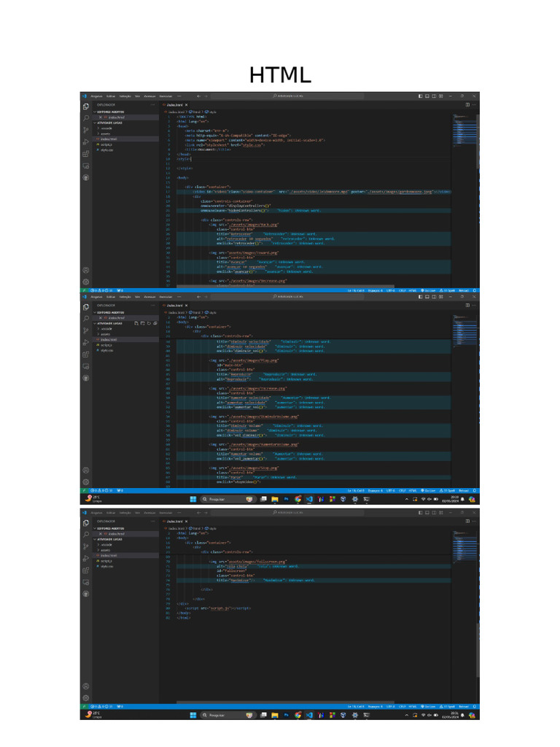Click Ln, Col indicator in bottom screenshot status bar
Viewport: 560px width, 747px height.
pos(356,706)
